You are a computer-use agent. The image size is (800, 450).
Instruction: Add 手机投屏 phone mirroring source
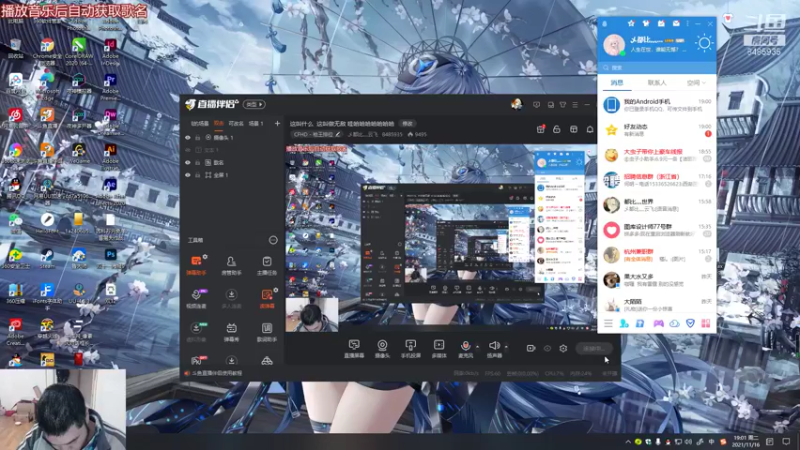pyautogui.click(x=410, y=348)
